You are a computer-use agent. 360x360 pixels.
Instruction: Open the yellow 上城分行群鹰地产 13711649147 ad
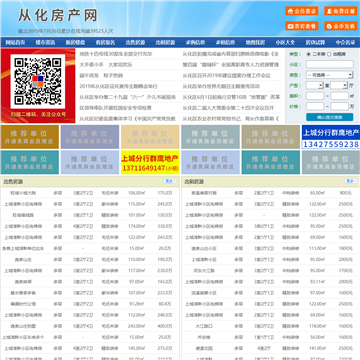[x=150, y=162]
